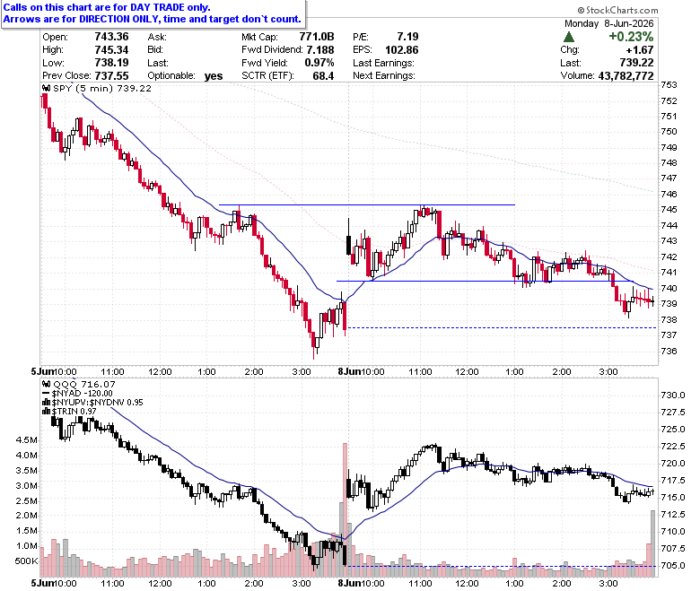Click the Fwd Yield value 0.97%
Screen dimensions: 700x591
319,63
